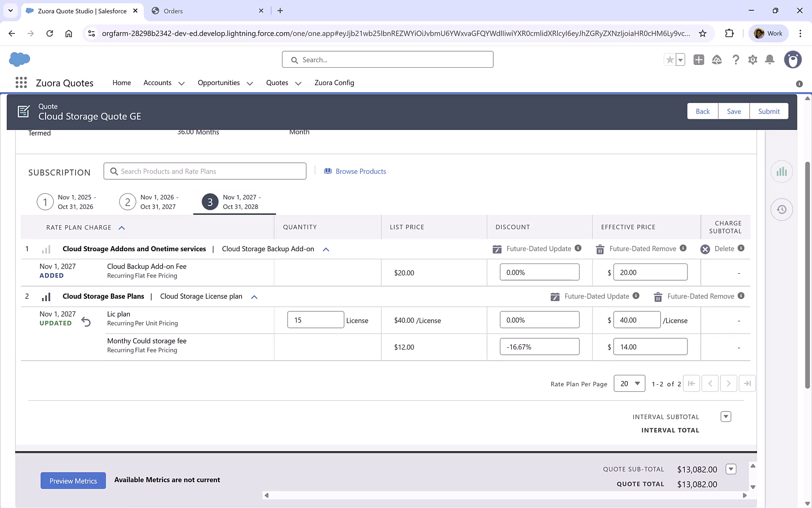Image resolution: width=812 pixels, height=508 pixels.
Task: Click the Preview Metrics button
Action: coord(73,480)
